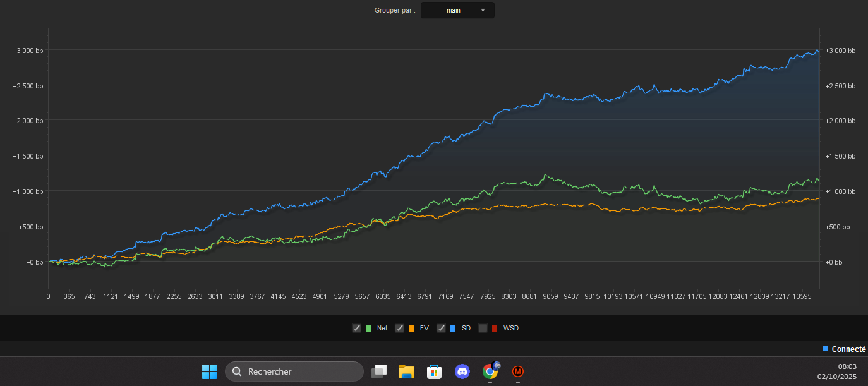Hide the SD line via its checkbox
The height and width of the screenshot is (386, 868).
441,328
